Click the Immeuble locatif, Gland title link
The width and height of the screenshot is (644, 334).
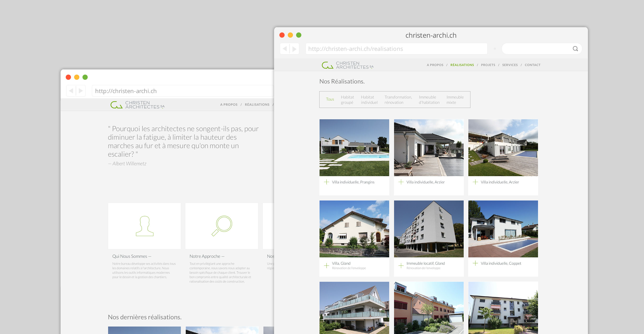point(426,263)
